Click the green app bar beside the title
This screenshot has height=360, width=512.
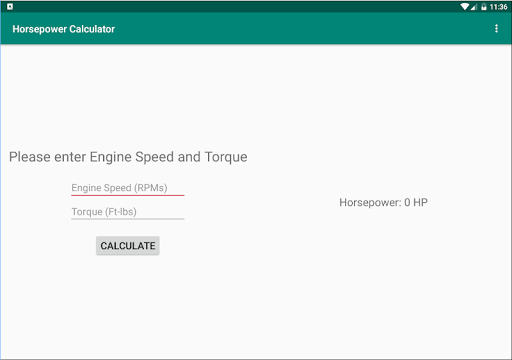[x=300, y=29]
